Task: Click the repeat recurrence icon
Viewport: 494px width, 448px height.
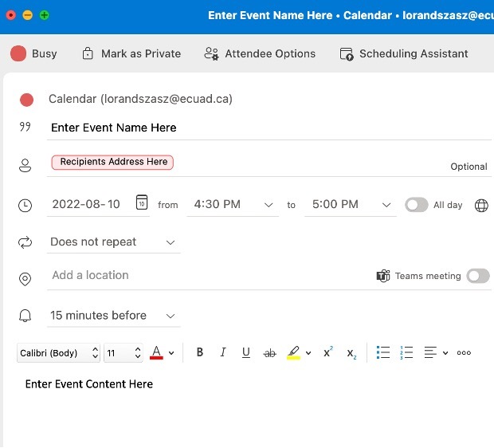Action: pyautogui.click(x=25, y=242)
